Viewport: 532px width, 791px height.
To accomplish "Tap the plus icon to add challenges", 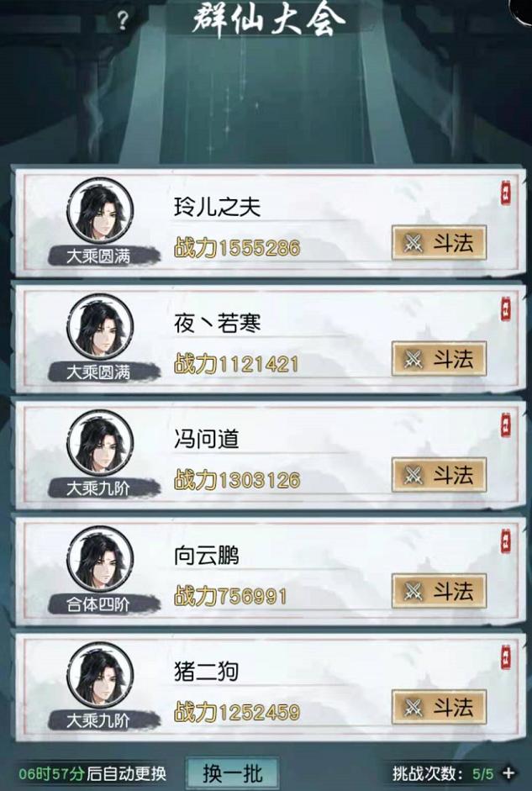I will point(508,773).
